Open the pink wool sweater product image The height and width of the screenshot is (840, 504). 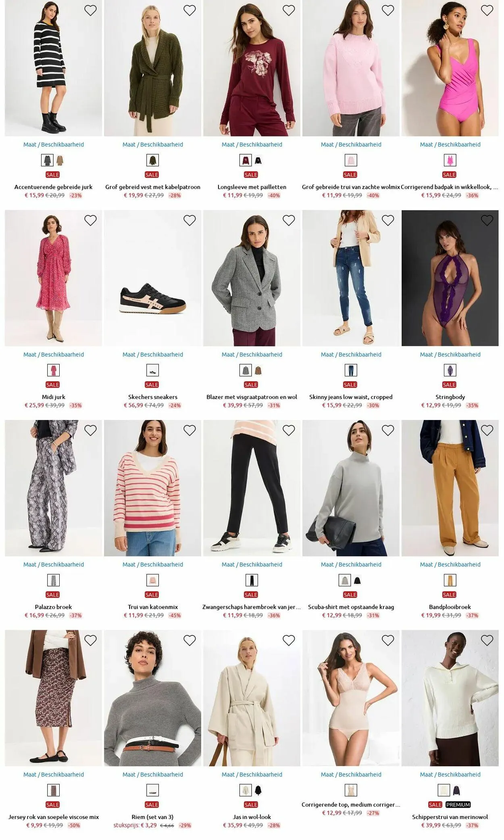point(351,68)
